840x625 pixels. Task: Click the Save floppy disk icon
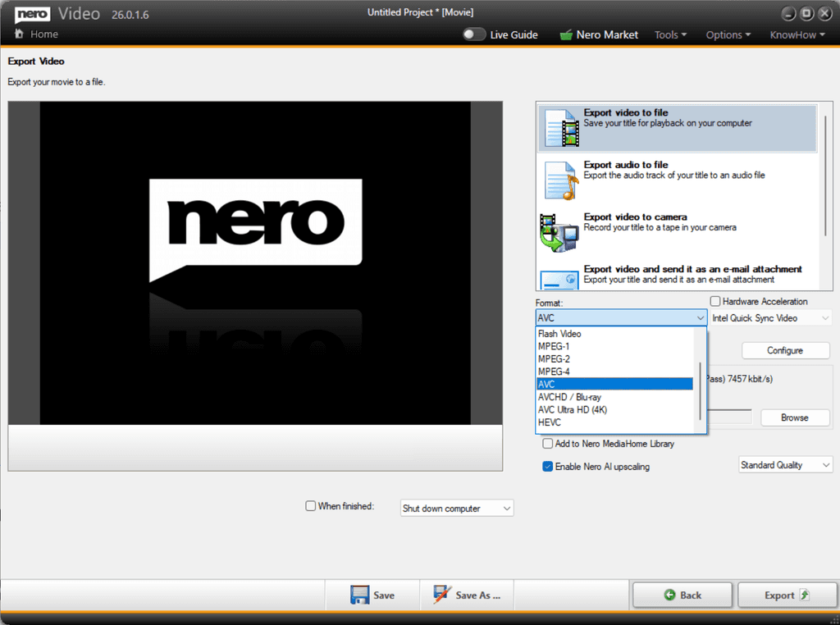click(363, 595)
